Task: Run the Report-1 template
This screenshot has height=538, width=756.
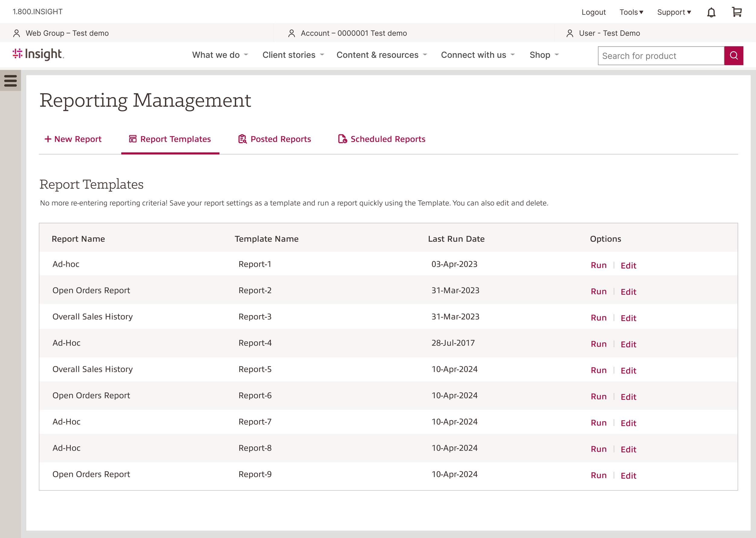Action: coord(598,265)
